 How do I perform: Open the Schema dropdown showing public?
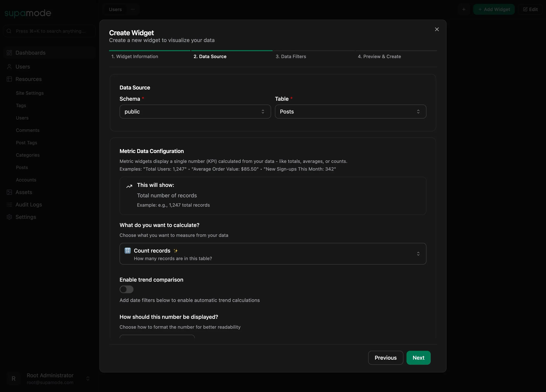pos(195,111)
